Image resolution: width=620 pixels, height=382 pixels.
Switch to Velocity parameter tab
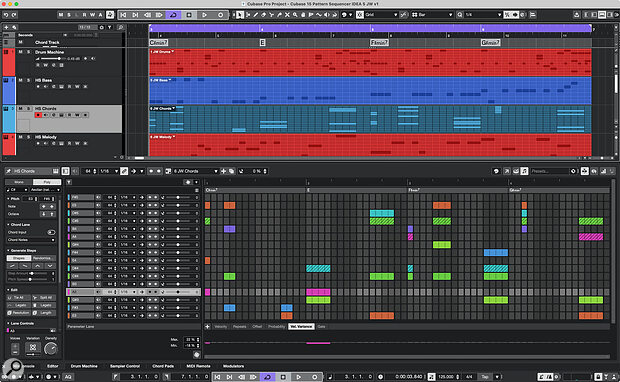click(x=221, y=327)
